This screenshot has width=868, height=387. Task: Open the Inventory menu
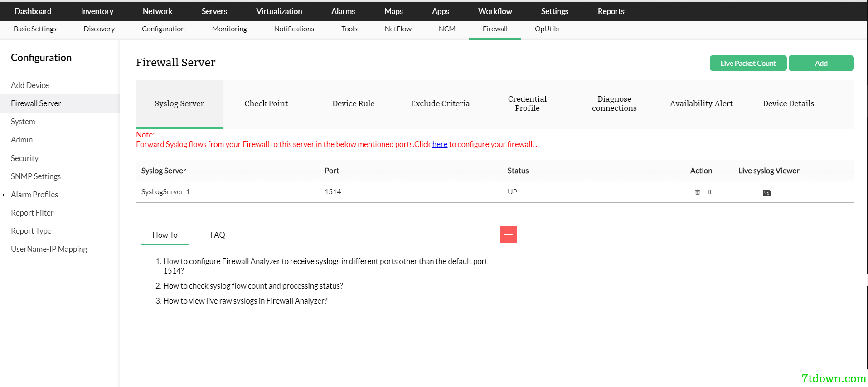coord(97,11)
